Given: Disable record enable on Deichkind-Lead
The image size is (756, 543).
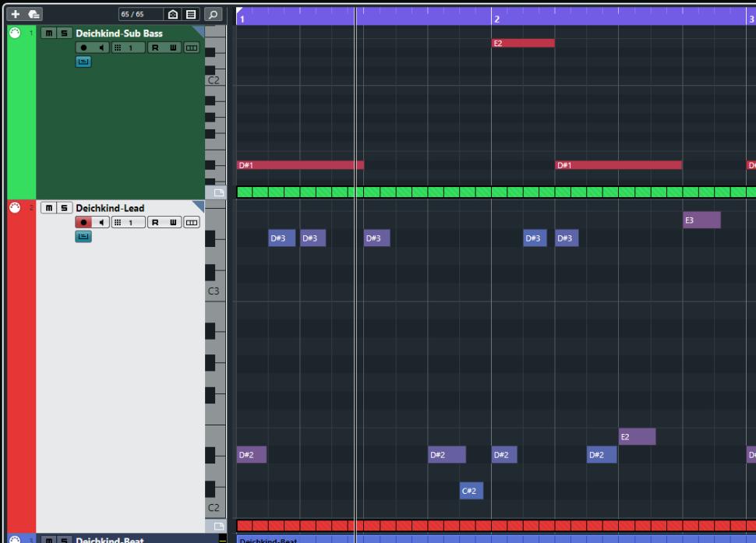Looking at the screenshot, I should [x=83, y=223].
